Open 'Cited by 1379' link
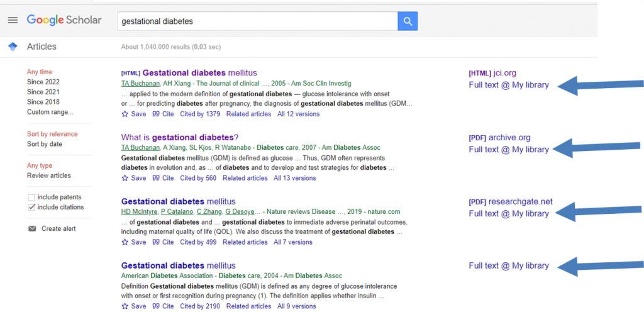This screenshot has height=312, width=644. (200, 114)
